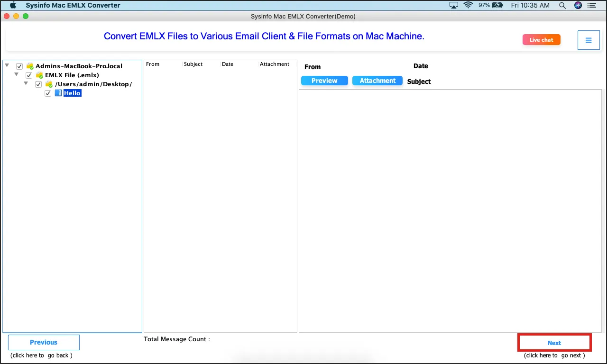Proceed with the Next button
607x364 pixels.
tap(554, 343)
